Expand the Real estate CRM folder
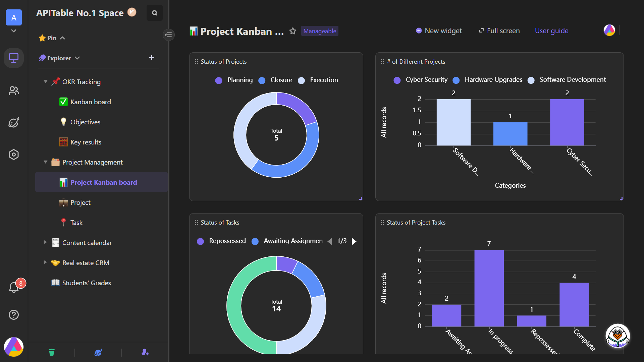The image size is (644, 362). (45, 262)
